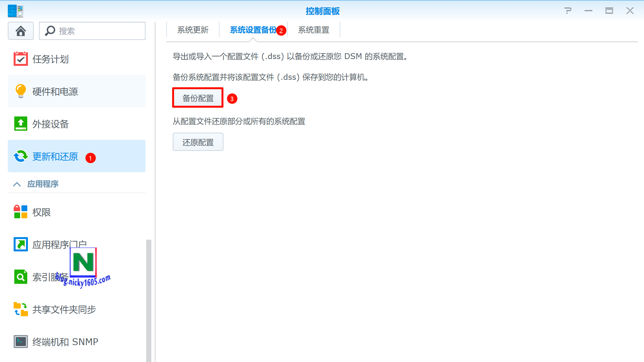Open 索引服务 magnifier icon
The image size is (644, 362).
20,277
